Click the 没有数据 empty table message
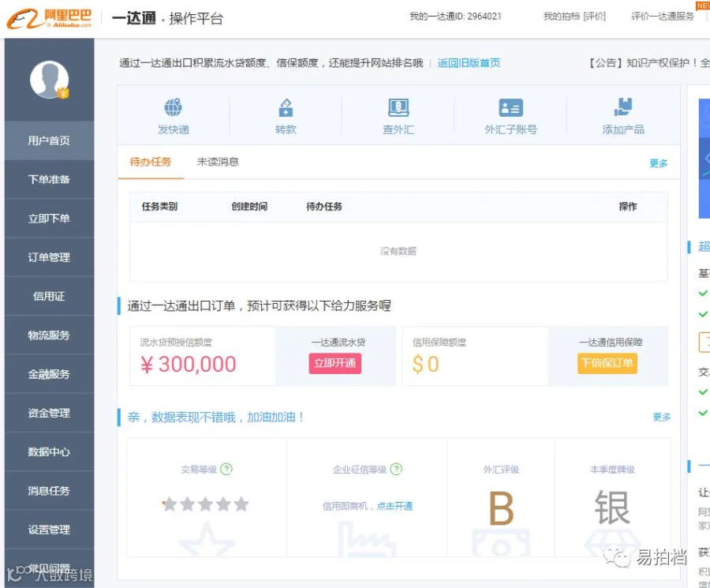The image size is (710, 588). tap(398, 251)
